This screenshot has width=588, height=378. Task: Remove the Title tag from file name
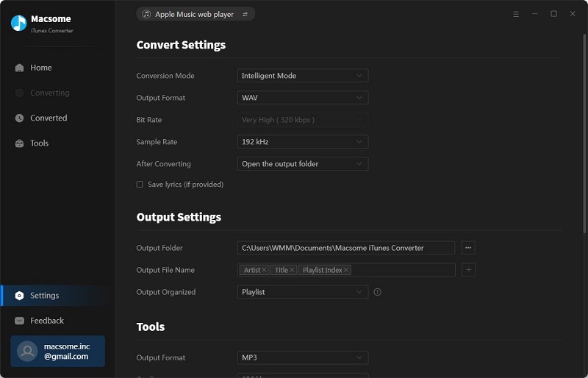click(x=292, y=270)
